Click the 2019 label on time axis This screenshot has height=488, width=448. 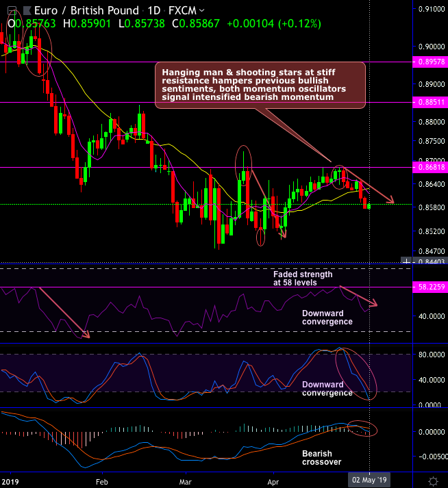[x=10, y=482]
